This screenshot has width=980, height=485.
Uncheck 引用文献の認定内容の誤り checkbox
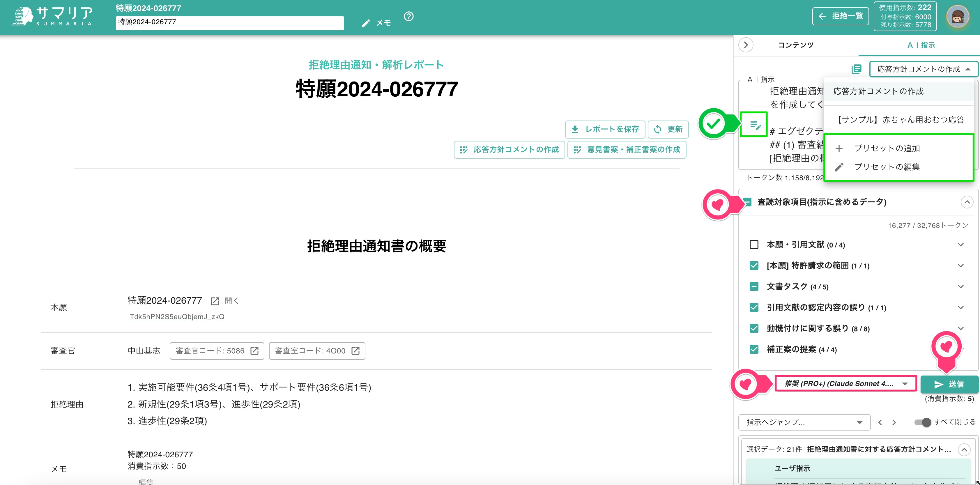click(x=754, y=307)
